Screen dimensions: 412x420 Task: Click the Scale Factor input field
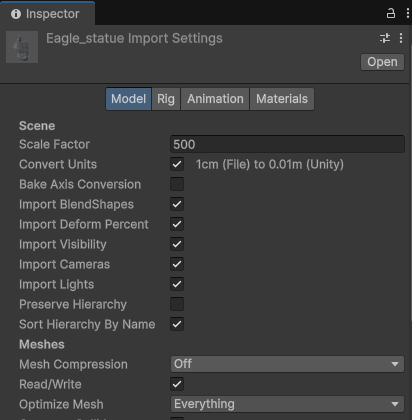287,144
